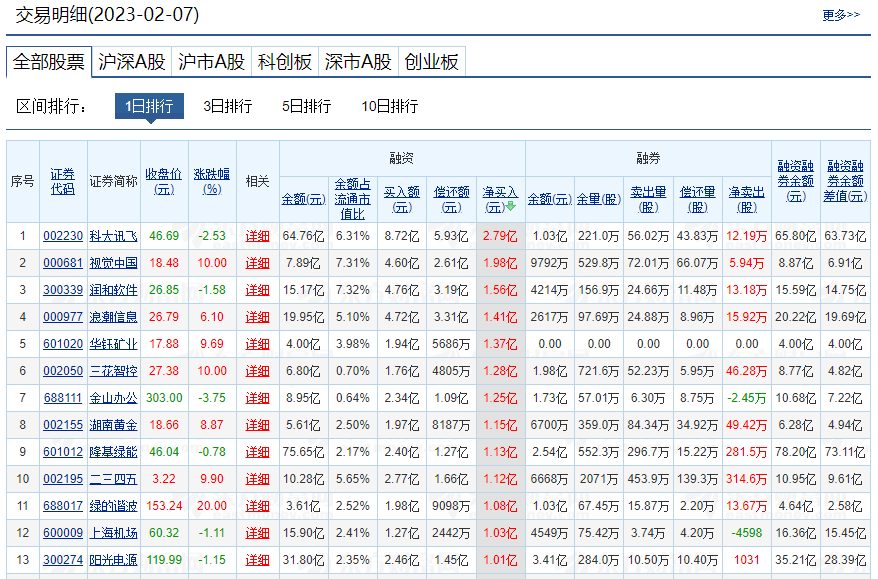Switch to the 科创板 tab
The width and height of the screenshot is (878, 579).
click(284, 62)
